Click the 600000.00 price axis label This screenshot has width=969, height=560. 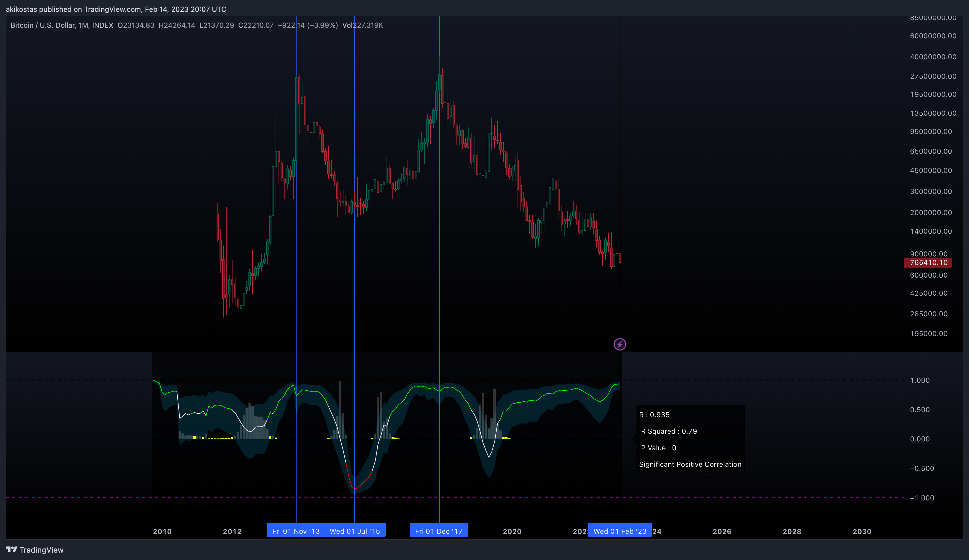pos(929,275)
